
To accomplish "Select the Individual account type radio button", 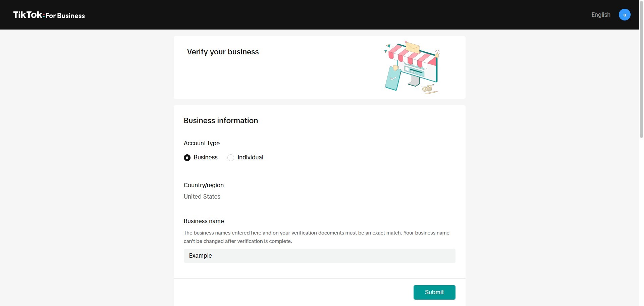I will click(x=231, y=158).
